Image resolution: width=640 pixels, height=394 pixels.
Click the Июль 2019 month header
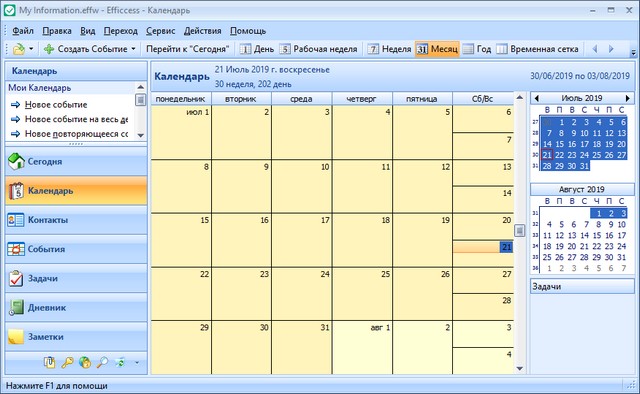[x=582, y=98]
